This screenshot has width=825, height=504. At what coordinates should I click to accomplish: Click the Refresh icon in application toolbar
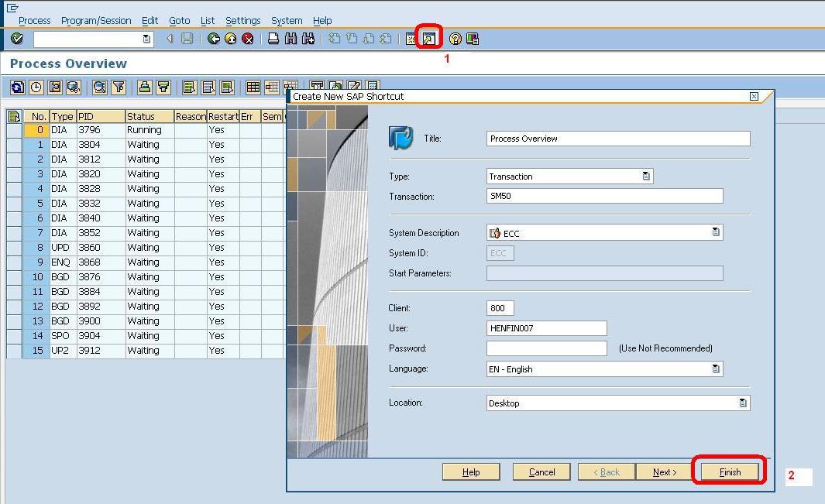(x=16, y=87)
